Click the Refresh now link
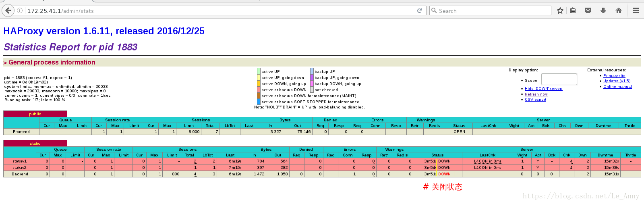 [536, 94]
